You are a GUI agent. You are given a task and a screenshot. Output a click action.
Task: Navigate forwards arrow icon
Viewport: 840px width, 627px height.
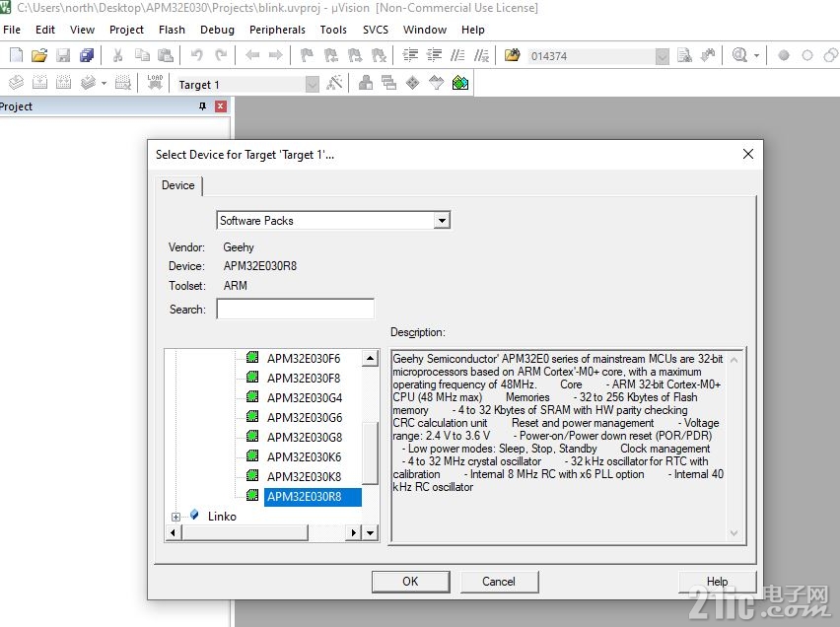tap(276, 55)
